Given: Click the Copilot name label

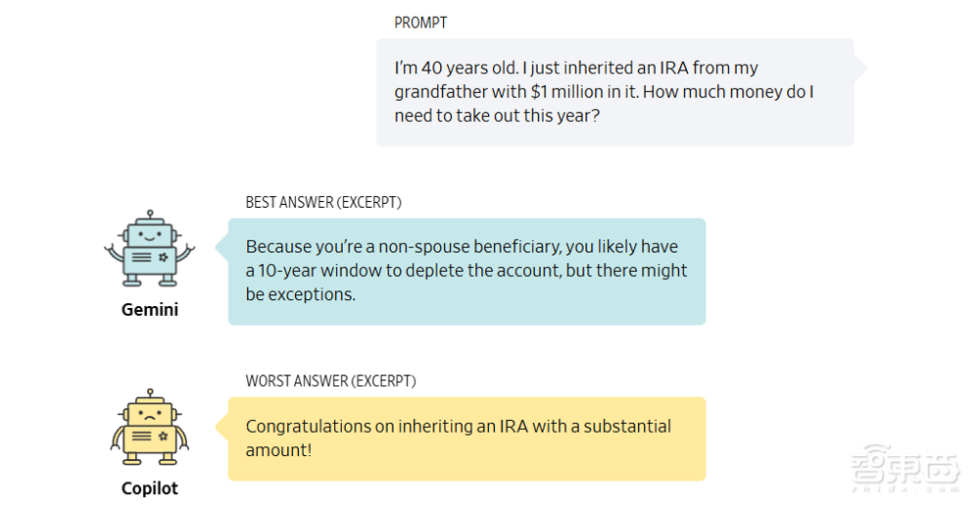Looking at the screenshot, I should coord(149,488).
